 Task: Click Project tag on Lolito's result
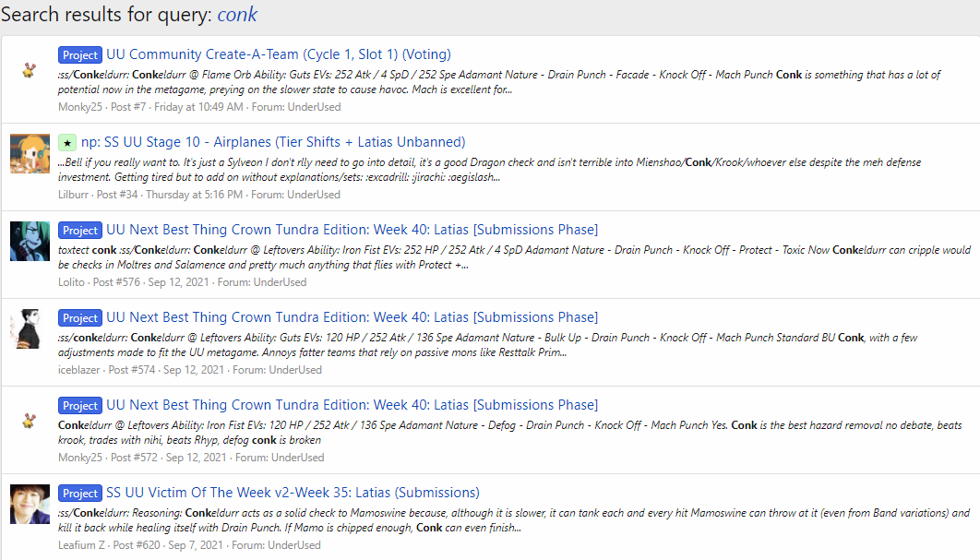pyautogui.click(x=80, y=230)
